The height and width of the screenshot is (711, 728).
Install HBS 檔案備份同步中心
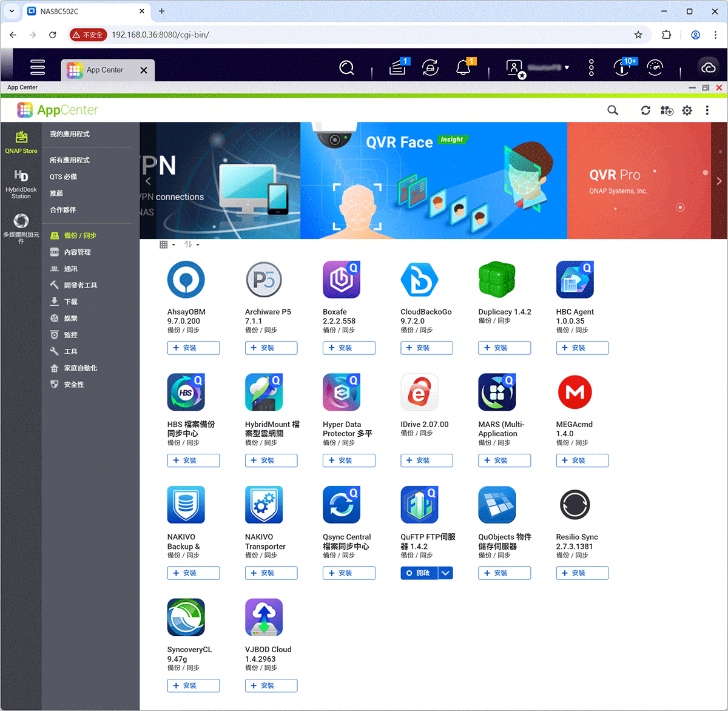[194, 460]
